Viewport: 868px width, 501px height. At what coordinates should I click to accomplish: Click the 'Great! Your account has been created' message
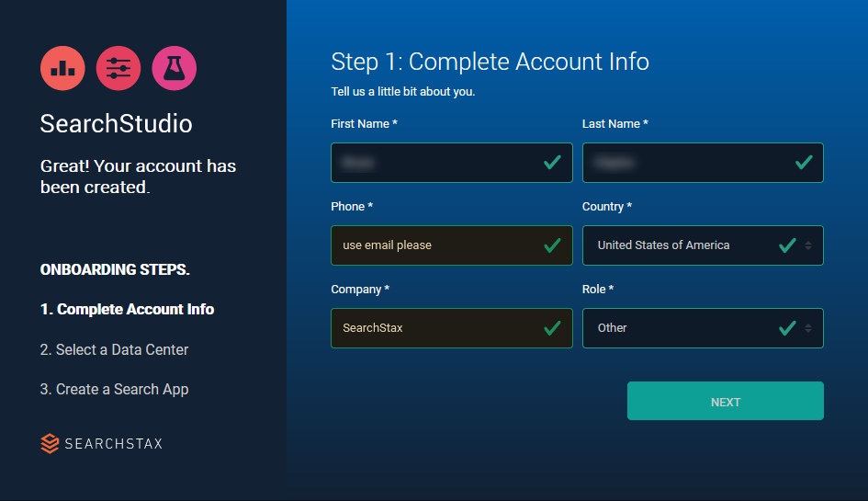pos(139,176)
